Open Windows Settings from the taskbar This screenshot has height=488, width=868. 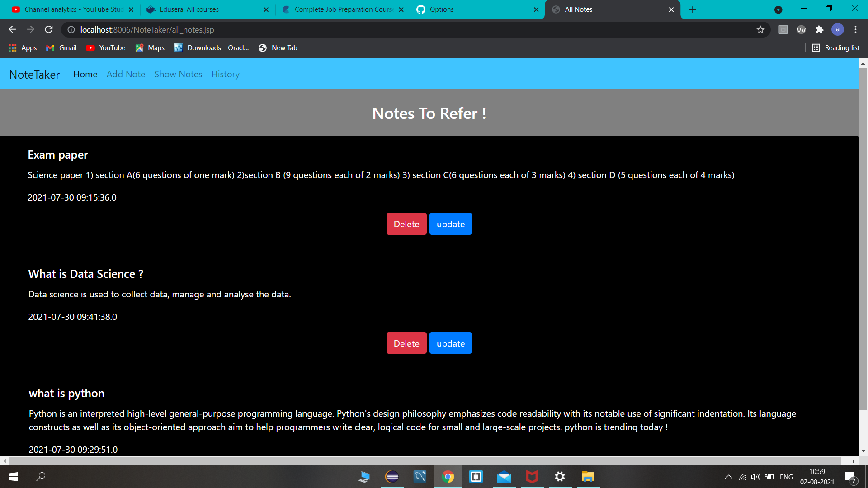[x=560, y=477]
